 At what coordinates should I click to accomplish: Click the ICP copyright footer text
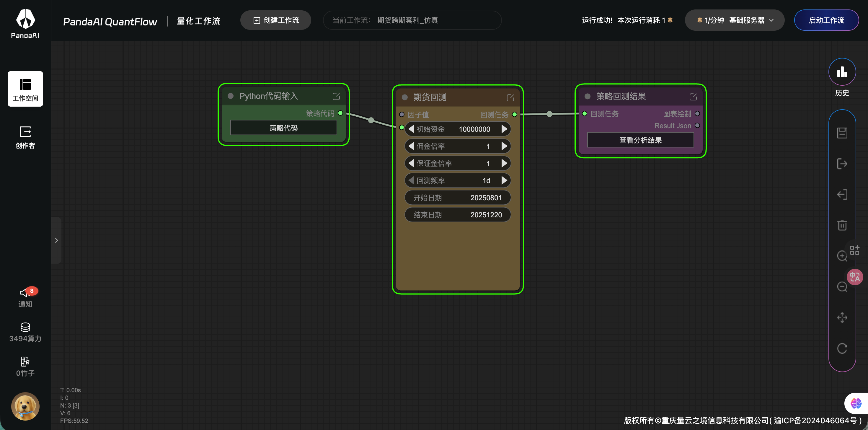(x=743, y=420)
